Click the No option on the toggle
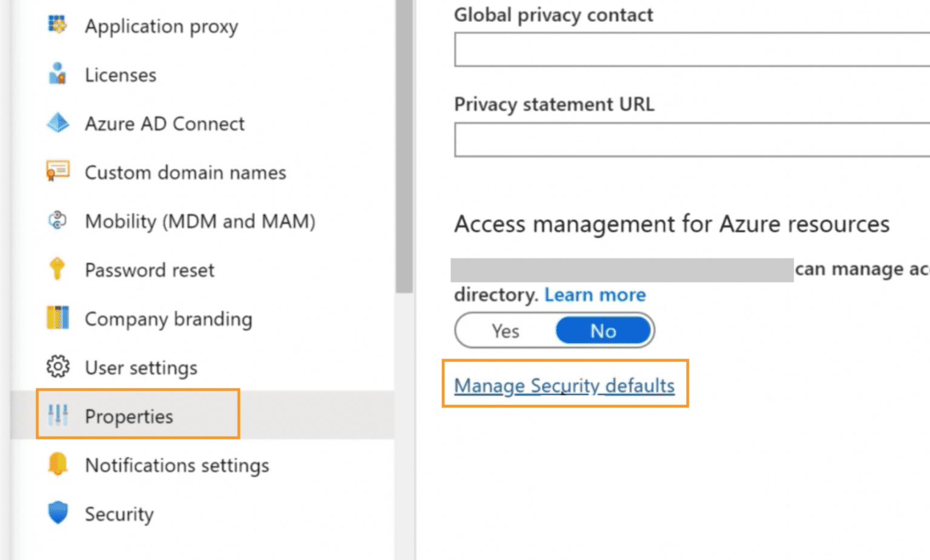 pyautogui.click(x=602, y=331)
